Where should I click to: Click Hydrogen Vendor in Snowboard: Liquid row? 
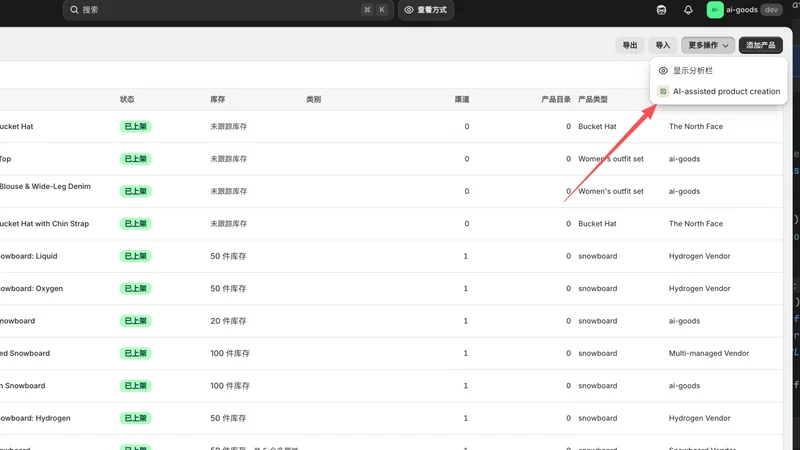tap(699, 256)
